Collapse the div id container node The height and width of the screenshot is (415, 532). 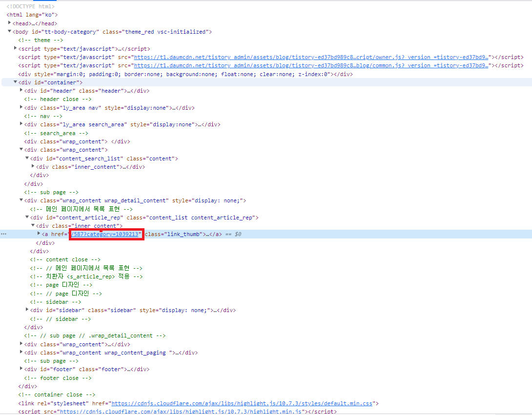tap(15, 82)
